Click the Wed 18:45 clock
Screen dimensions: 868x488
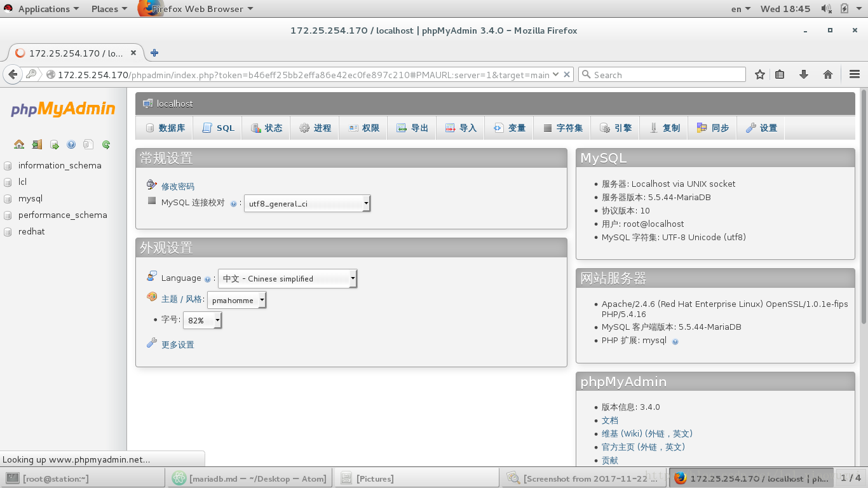785,9
